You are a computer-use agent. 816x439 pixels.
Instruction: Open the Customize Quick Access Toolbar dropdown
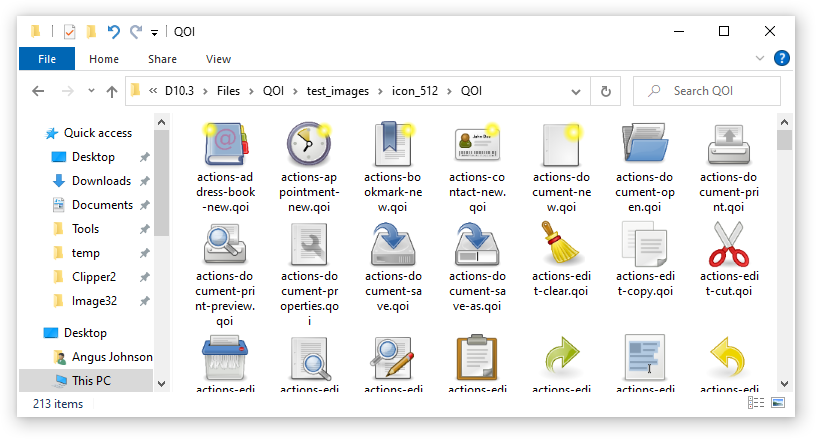[155, 33]
